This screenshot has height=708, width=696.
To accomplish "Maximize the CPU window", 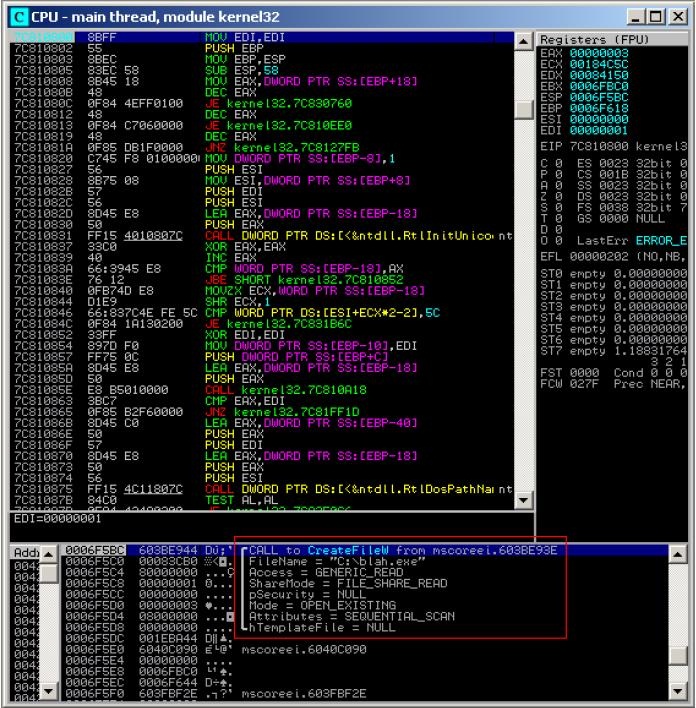I will coord(661,13).
